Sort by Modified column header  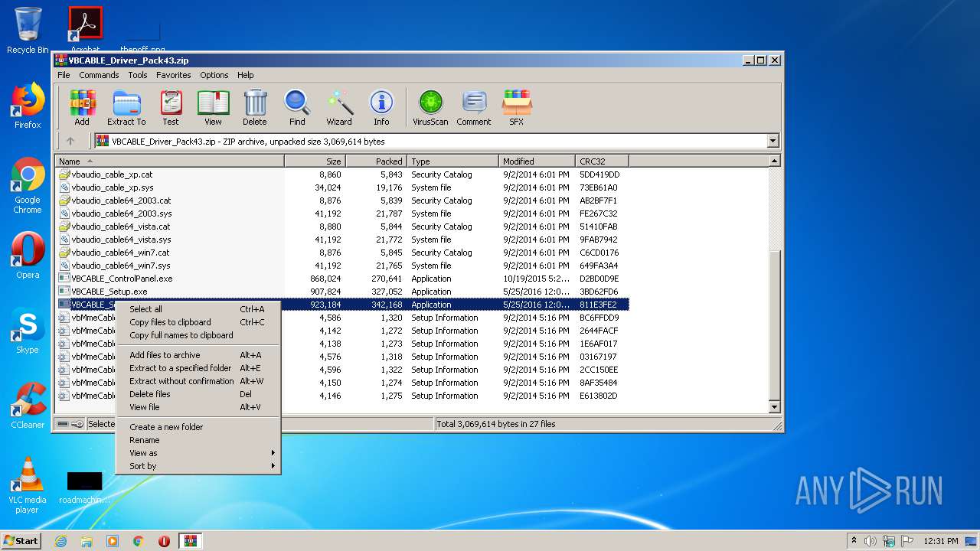pos(537,161)
